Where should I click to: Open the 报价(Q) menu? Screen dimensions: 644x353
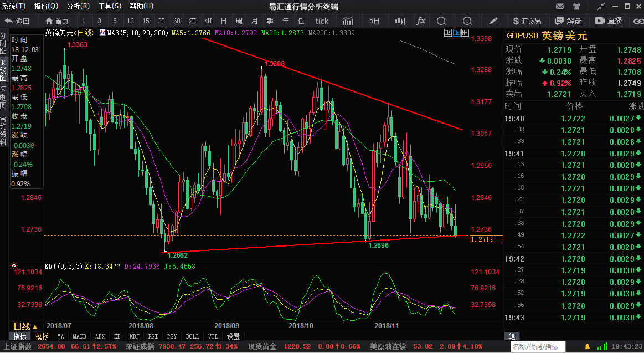tap(46, 6)
